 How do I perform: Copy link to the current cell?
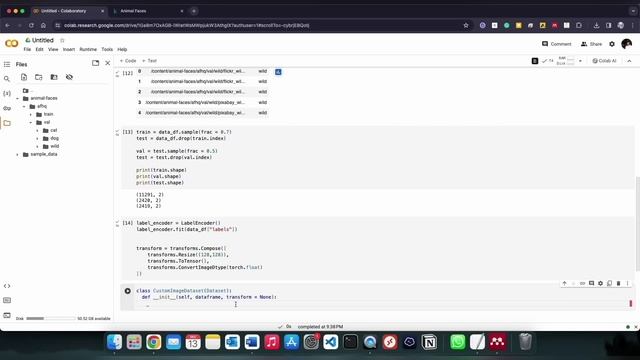[x=582, y=283]
